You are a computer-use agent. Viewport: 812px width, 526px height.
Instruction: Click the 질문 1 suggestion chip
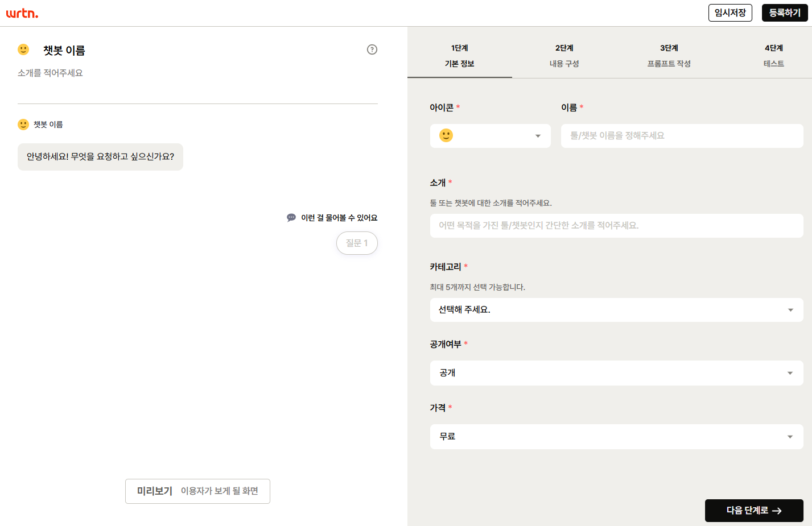357,243
